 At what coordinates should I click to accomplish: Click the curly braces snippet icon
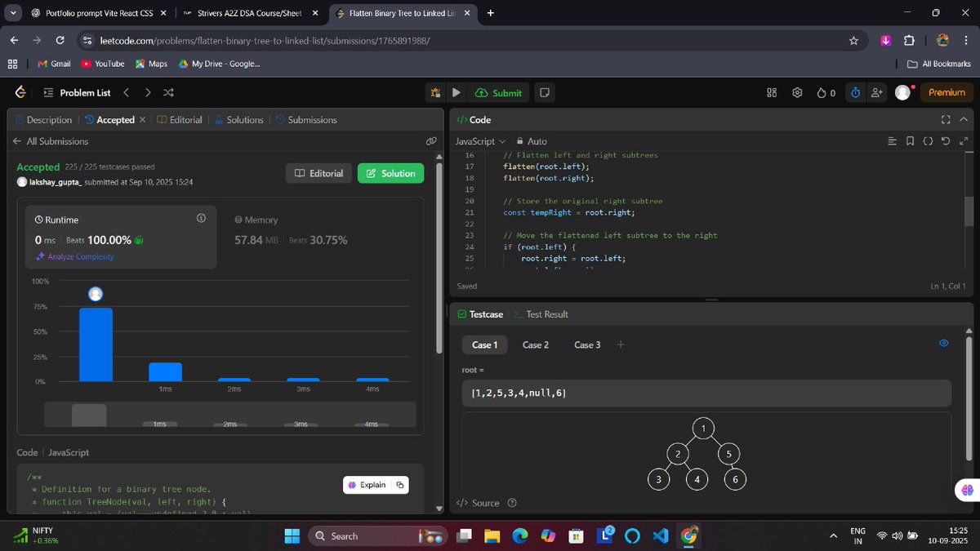pos(929,141)
